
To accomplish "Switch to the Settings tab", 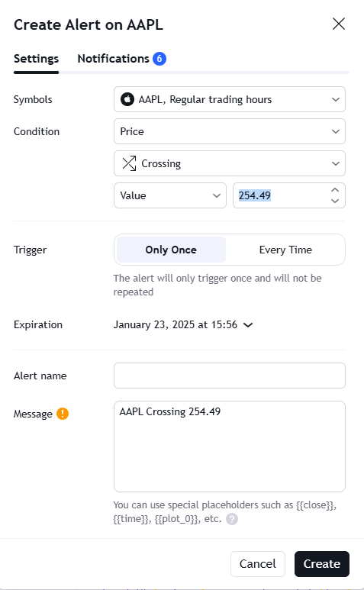I will pyautogui.click(x=36, y=59).
